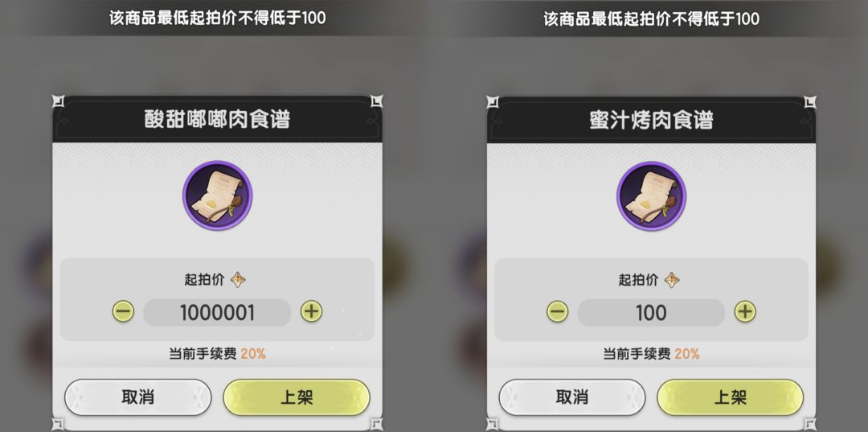Click the 蜜汁烤肉食谱 recipe scroll icon
Viewport: 868px width, 432px height.
651,195
